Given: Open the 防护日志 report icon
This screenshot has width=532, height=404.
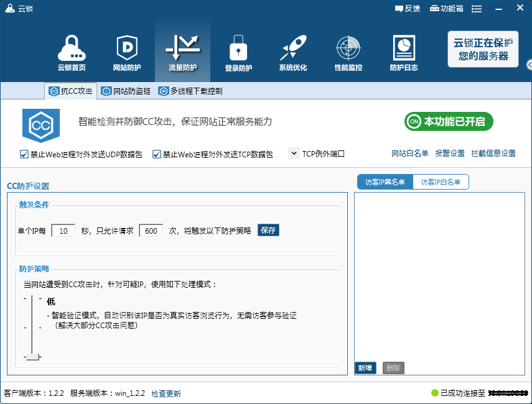Looking at the screenshot, I should pos(404,53).
